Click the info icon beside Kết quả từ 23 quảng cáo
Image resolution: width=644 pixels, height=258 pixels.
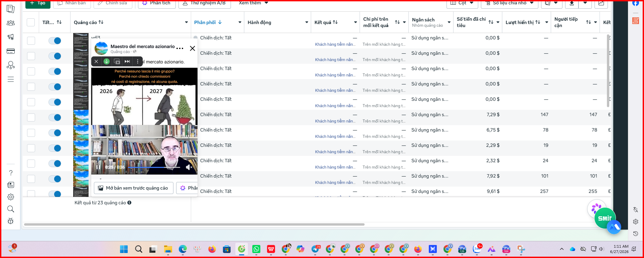coord(129,203)
